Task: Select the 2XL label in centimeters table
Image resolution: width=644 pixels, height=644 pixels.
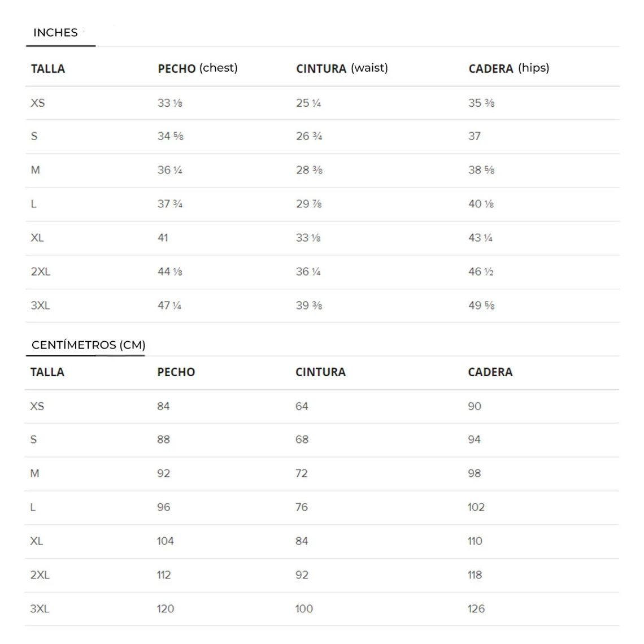Action: 40,575
